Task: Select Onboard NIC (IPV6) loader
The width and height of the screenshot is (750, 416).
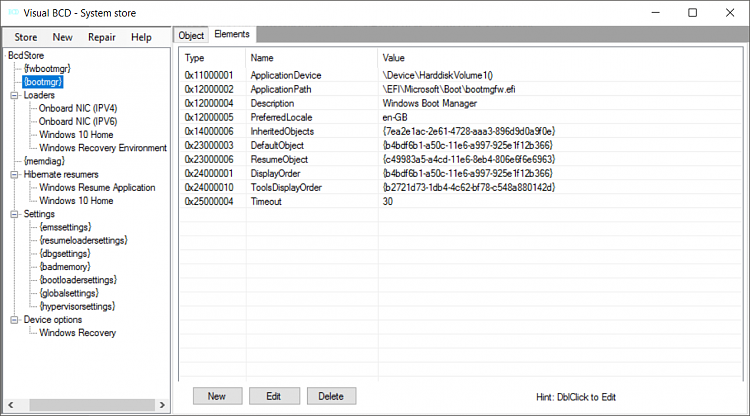Action: pyautogui.click(x=78, y=121)
